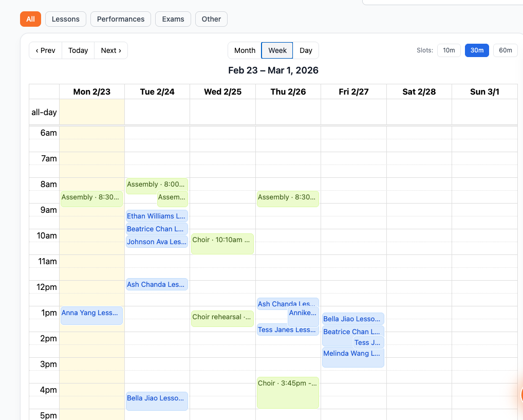The width and height of the screenshot is (523, 420).
Task: Go to the previous week with Prev
Action: 45,50
